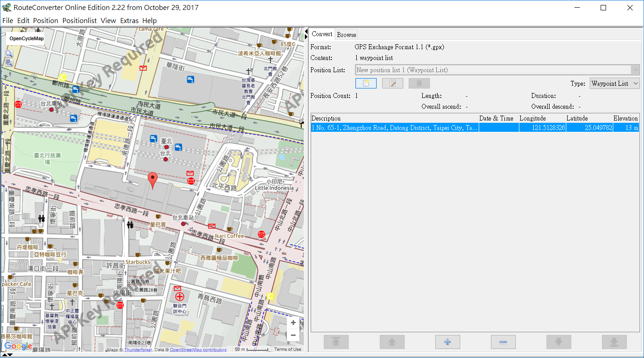Click the rename position list pencil icon

(x=392, y=84)
